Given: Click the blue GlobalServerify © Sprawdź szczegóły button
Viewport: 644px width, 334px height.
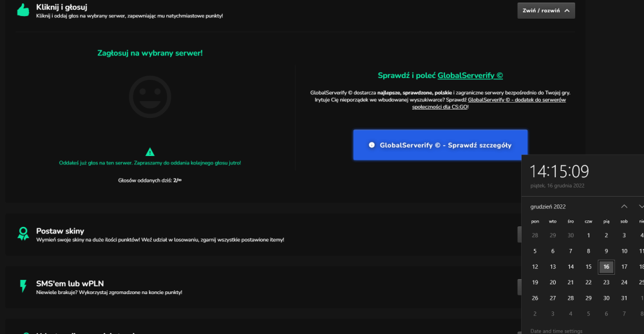Looking at the screenshot, I should [x=440, y=145].
